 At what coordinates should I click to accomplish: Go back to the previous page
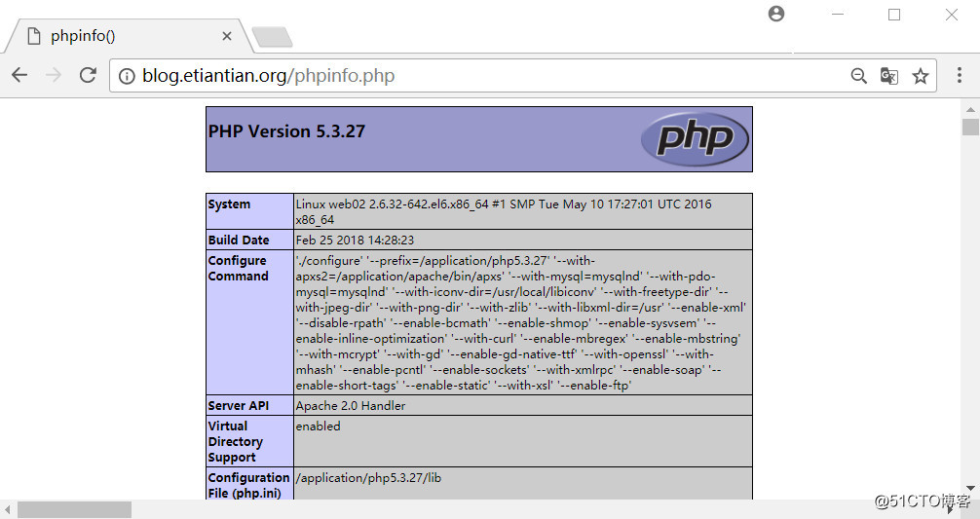(x=20, y=76)
